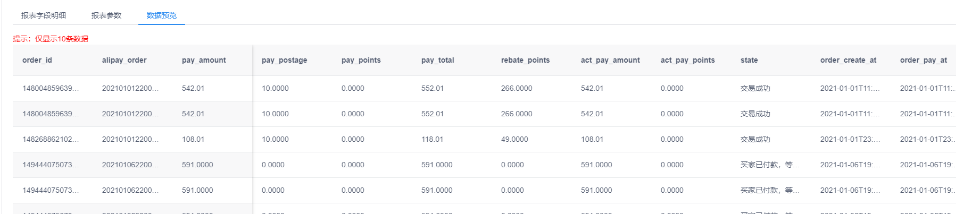Click act_pay_amount 108.01 in the 148268862102 row
The width and height of the screenshot is (980, 214).
[592, 139]
